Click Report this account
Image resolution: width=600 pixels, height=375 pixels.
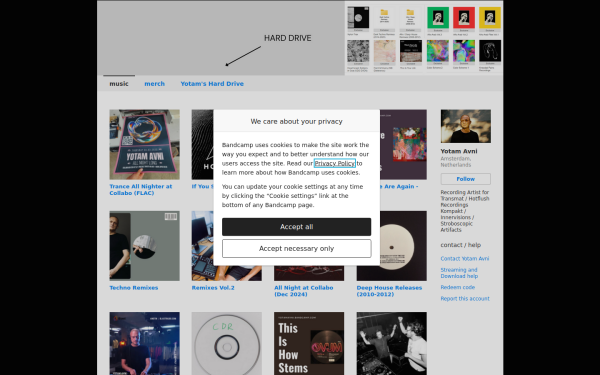click(465, 298)
